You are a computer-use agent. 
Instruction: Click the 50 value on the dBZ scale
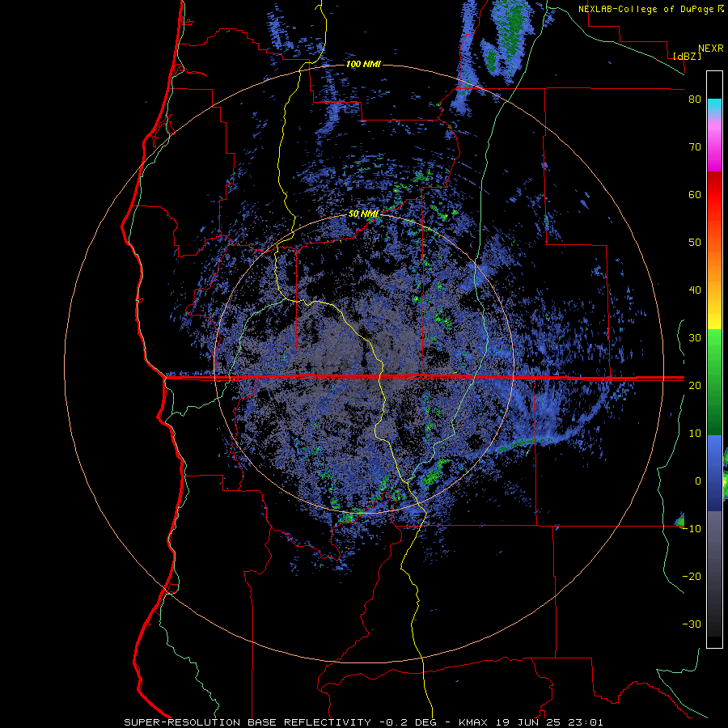pyautogui.click(x=695, y=243)
